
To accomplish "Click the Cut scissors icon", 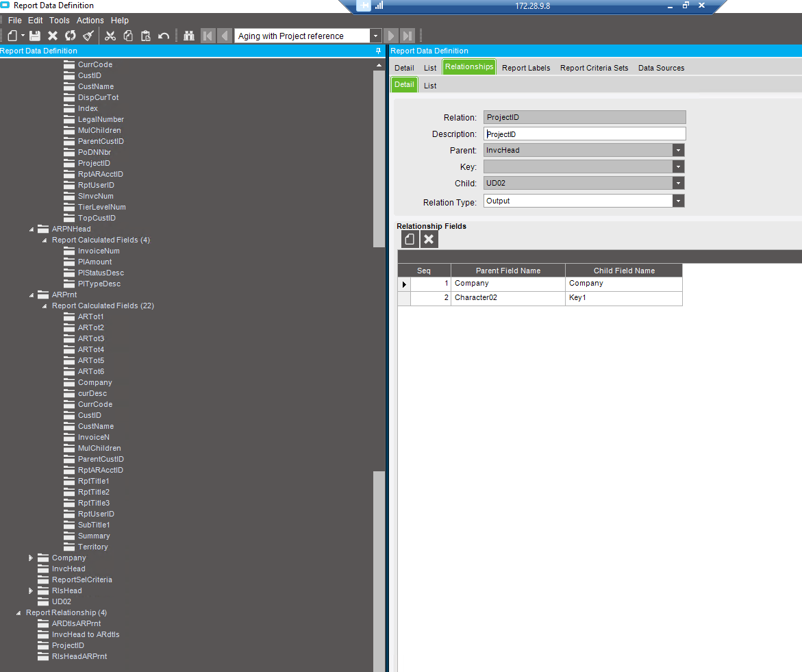I will point(110,36).
